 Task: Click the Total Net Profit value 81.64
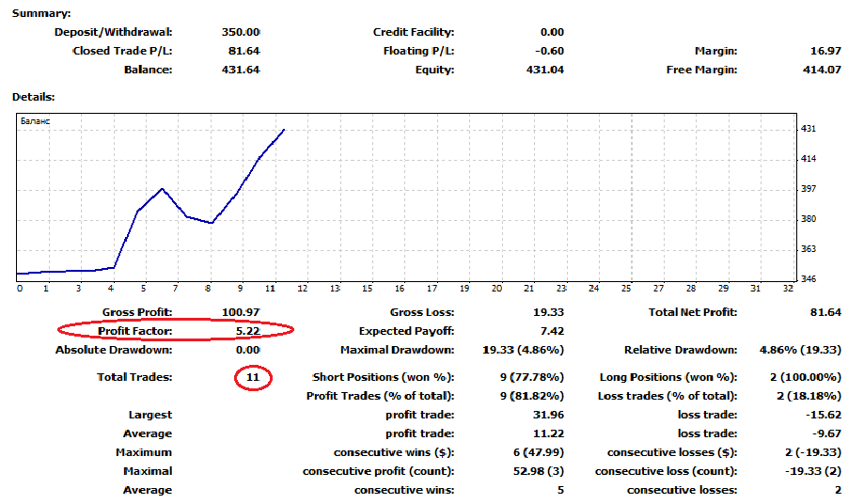tap(825, 312)
